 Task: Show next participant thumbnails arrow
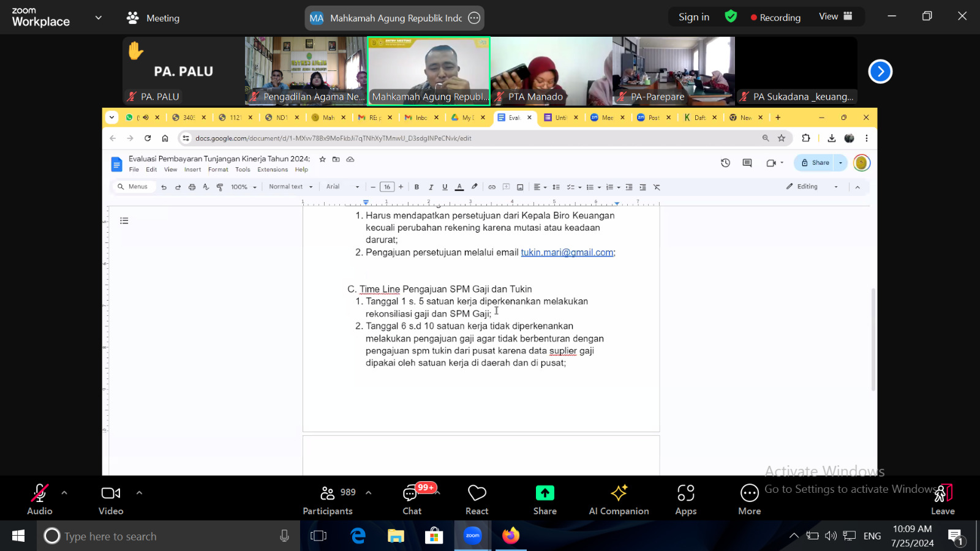[880, 72]
